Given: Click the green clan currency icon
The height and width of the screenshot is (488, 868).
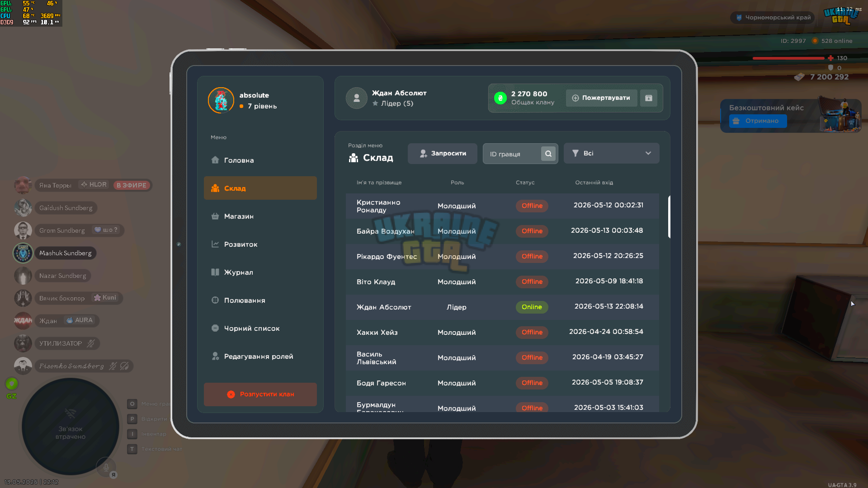Looking at the screenshot, I should pyautogui.click(x=500, y=98).
